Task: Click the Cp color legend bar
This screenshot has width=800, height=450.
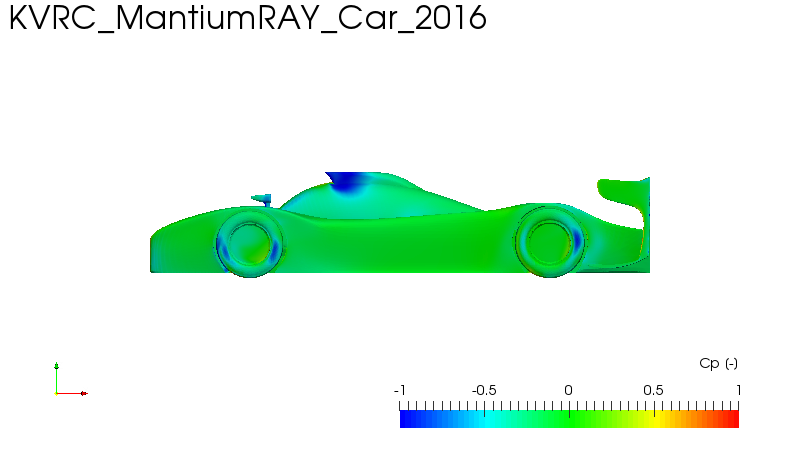Action: [569, 419]
